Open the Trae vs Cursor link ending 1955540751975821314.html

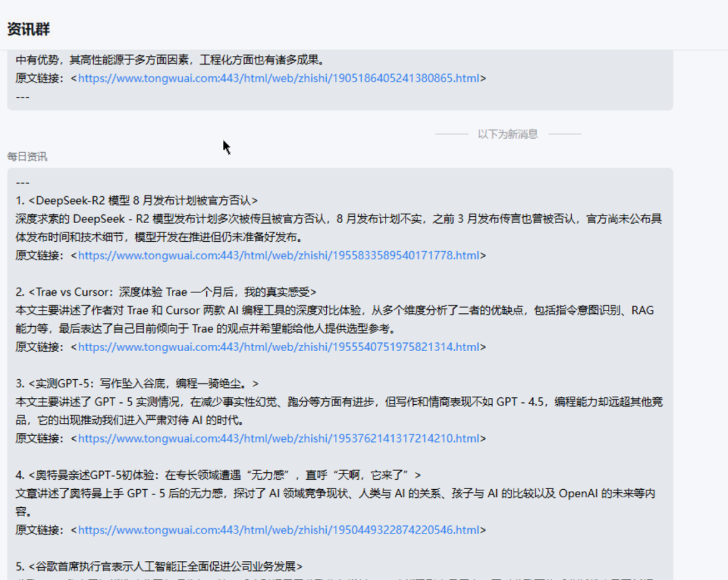click(x=278, y=347)
